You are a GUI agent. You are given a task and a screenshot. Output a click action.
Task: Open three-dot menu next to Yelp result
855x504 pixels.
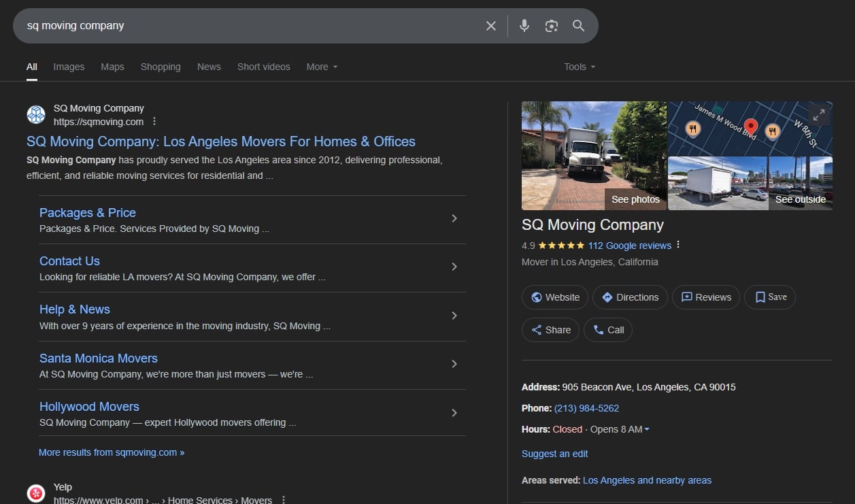284,500
